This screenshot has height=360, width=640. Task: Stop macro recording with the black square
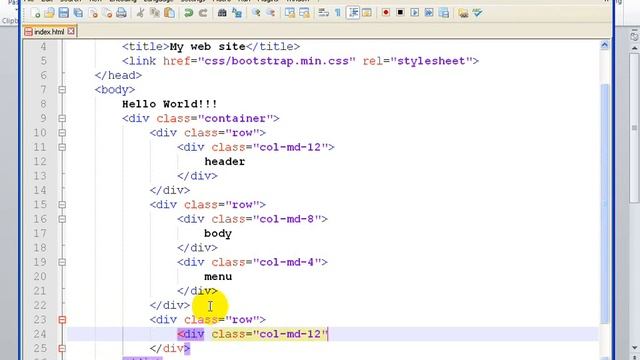tap(400, 13)
